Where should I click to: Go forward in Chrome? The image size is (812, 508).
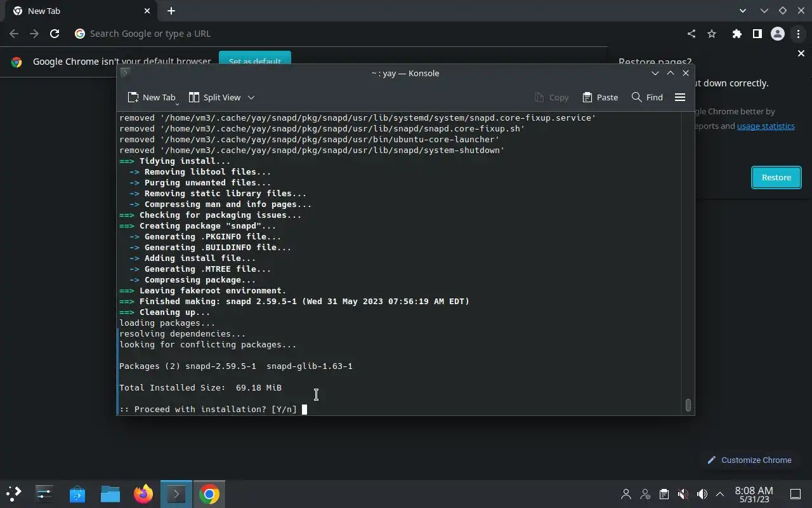34,34
